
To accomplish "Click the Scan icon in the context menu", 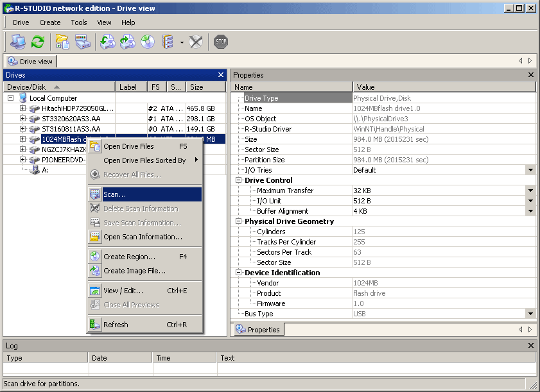I will click(x=95, y=194).
